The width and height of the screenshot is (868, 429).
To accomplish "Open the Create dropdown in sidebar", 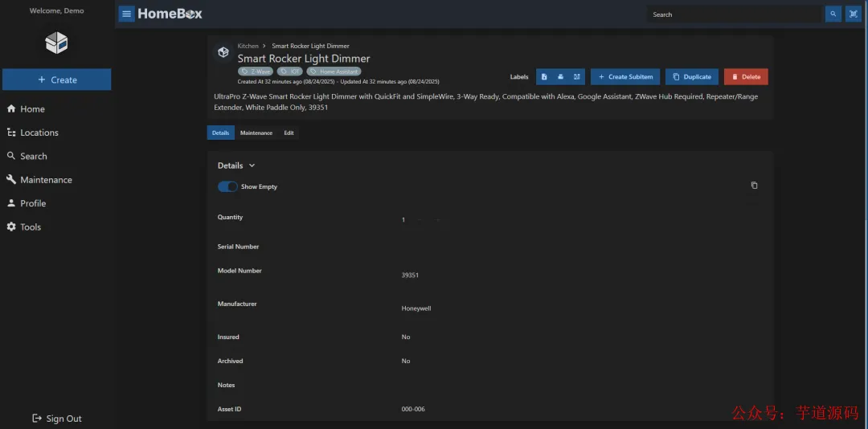I will [56, 80].
